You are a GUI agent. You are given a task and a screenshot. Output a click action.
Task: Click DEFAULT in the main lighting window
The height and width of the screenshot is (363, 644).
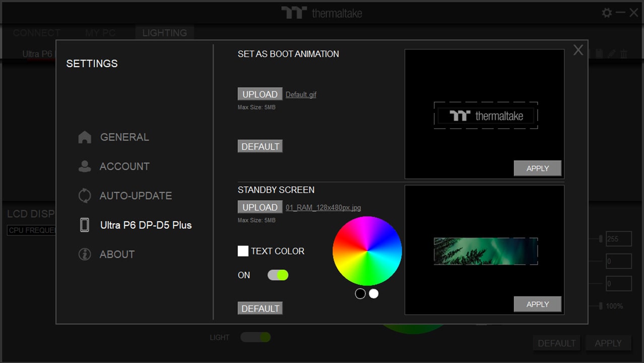[x=557, y=343]
